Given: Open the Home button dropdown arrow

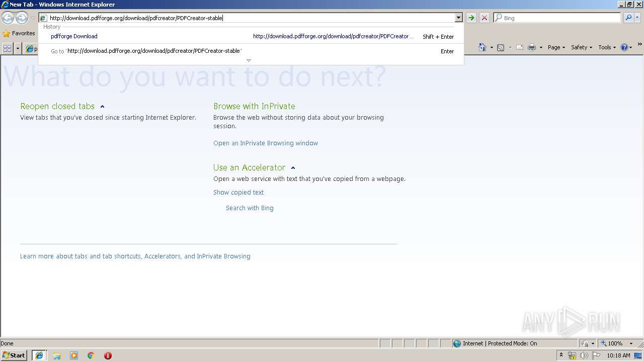Looking at the screenshot, I should pyautogui.click(x=492, y=47).
